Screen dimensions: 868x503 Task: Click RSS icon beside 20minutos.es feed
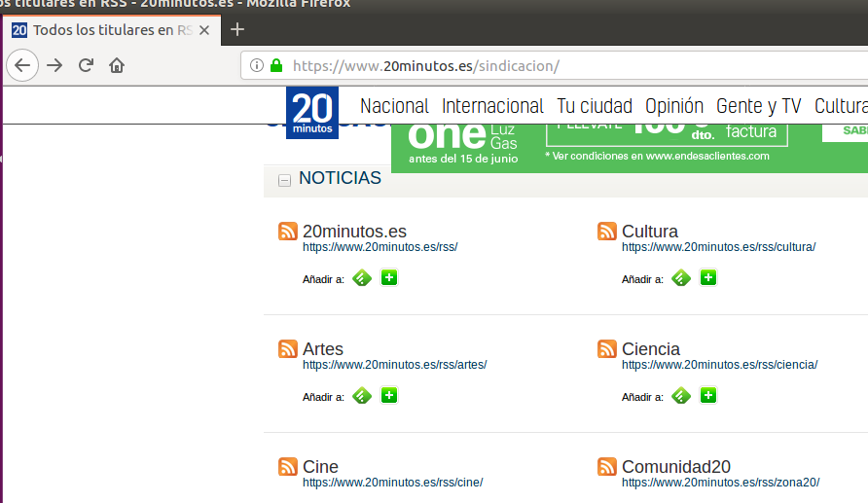(x=288, y=231)
